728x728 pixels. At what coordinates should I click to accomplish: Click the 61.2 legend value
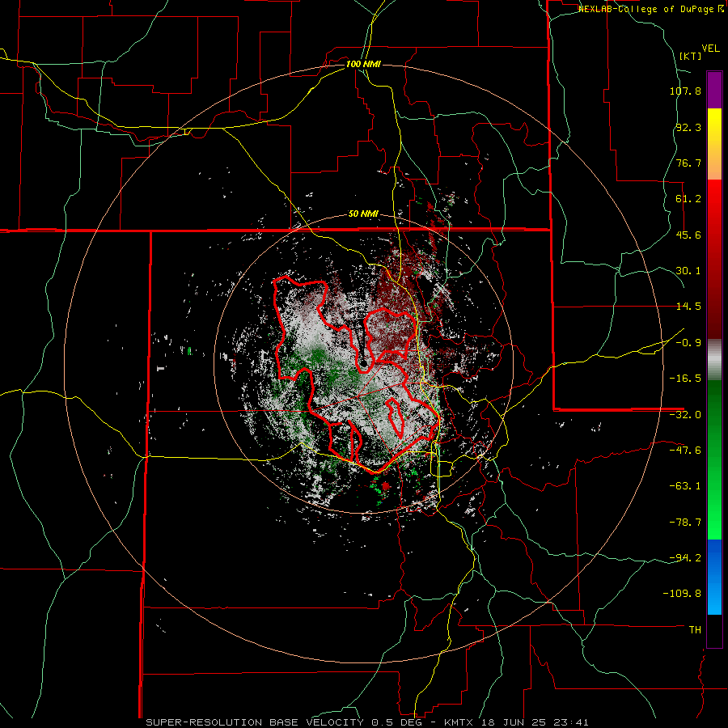click(x=688, y=199)
